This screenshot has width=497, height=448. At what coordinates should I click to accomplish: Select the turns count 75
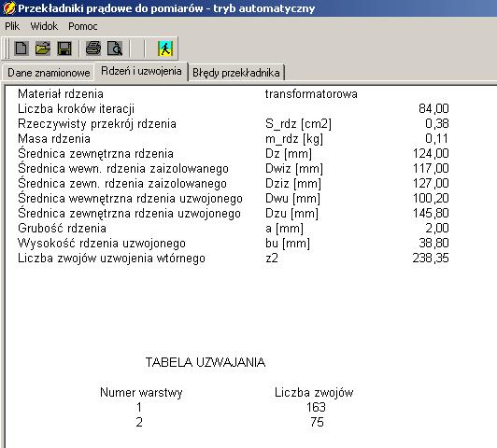[x=317, y=422]
